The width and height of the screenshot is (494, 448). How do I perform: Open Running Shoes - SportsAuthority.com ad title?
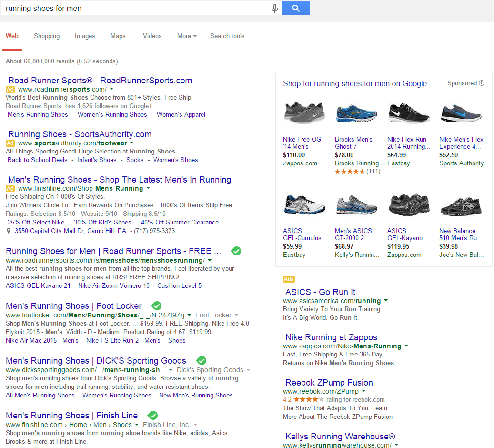point(80,134)
